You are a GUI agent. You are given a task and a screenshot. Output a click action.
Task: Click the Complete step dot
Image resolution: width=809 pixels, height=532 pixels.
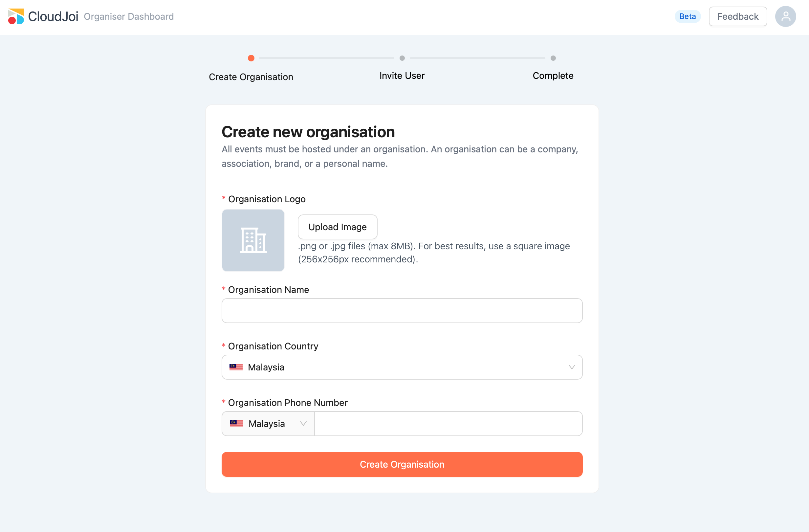[553, 58]
